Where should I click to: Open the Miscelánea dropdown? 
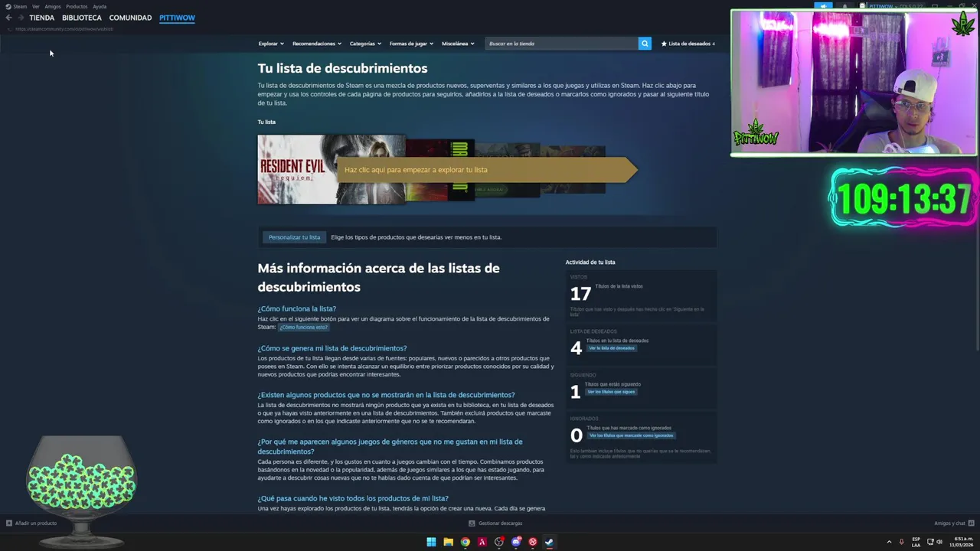click(458, 44)
